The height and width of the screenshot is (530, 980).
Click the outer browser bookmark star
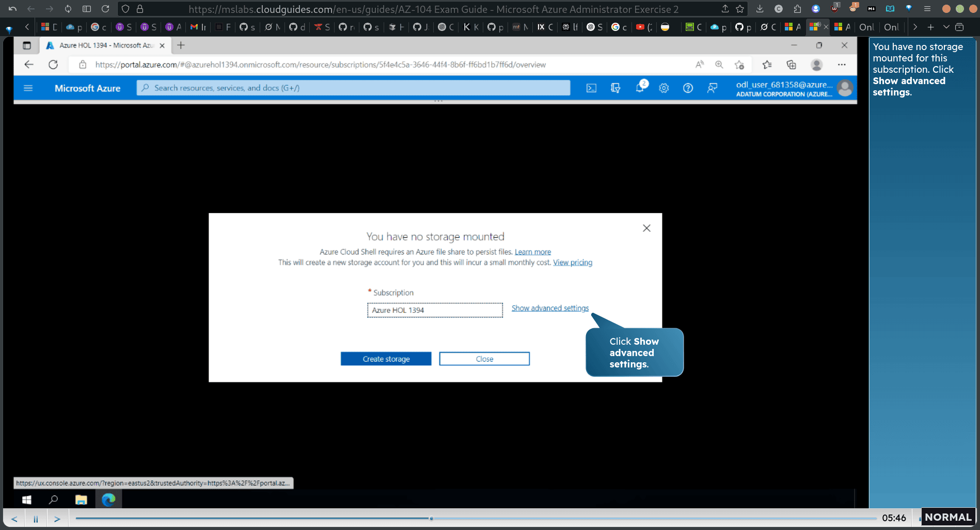[740, 9]
